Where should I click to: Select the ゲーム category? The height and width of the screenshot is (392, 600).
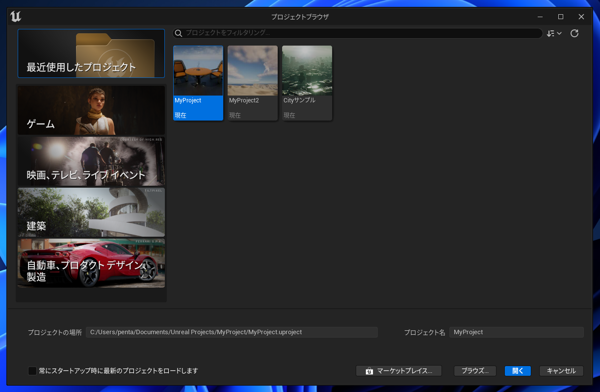pyautogui.click(x=91, y=110)
